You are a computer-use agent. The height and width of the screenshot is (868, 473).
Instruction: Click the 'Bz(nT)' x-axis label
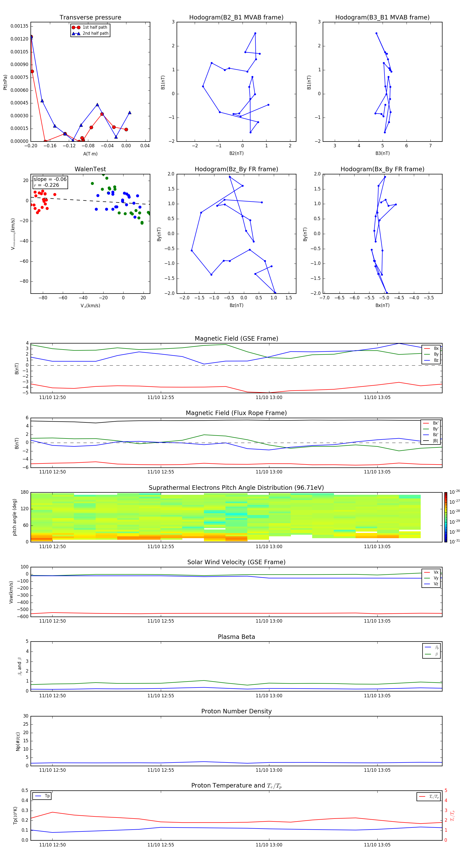pyautogui.click(x=236, y=305)
